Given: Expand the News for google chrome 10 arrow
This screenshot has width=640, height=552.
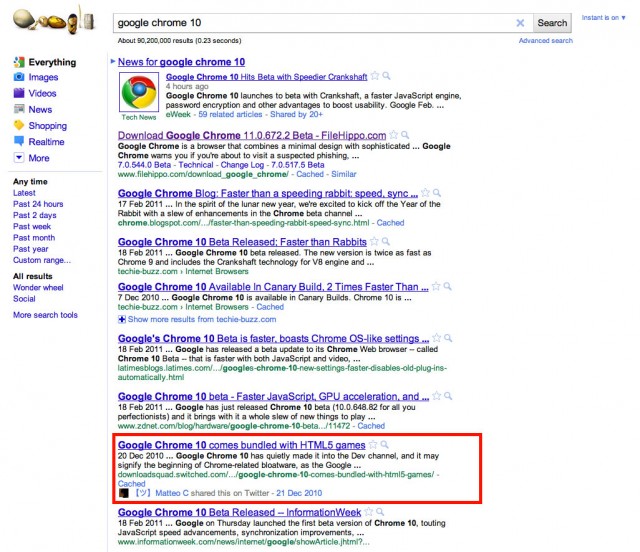Looking at the screenshot, I should point(113,61).
